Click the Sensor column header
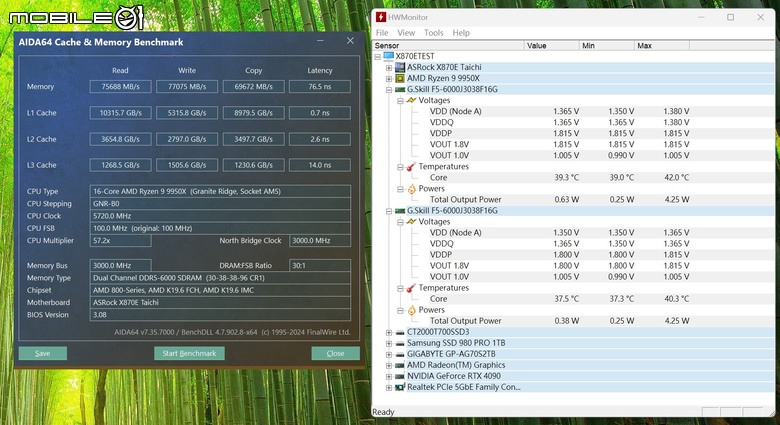The width and height of the screenshot is (780, 425). (448, 45)
